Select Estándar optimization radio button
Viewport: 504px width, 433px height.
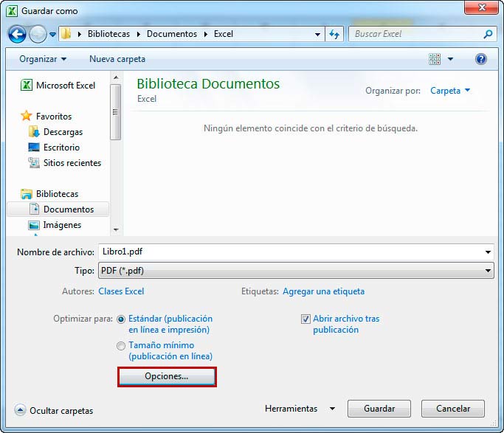click(x=121, y=319)
